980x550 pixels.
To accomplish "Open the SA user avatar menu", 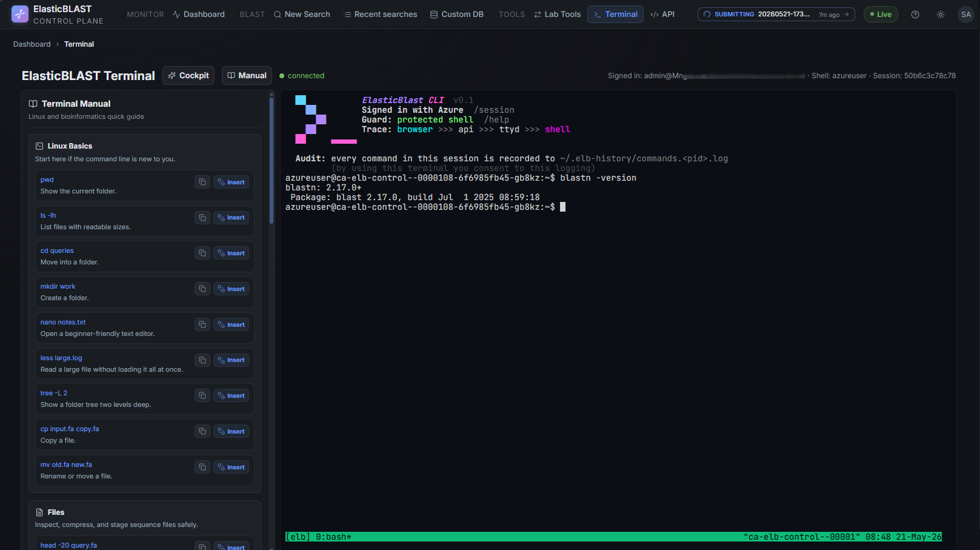I will point(966,15).
